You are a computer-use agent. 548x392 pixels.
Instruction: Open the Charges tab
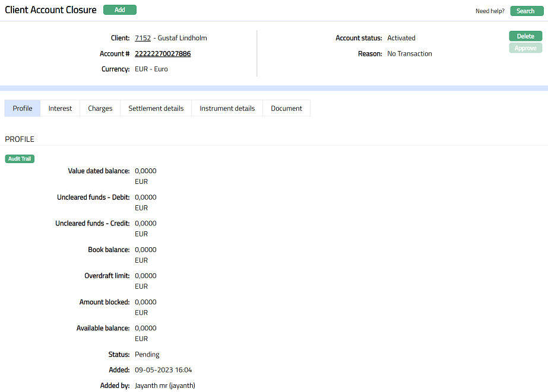point(100,109)
